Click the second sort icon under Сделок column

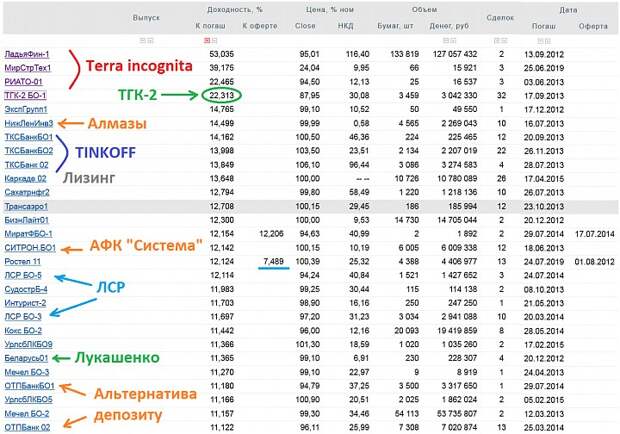[504, 40]
